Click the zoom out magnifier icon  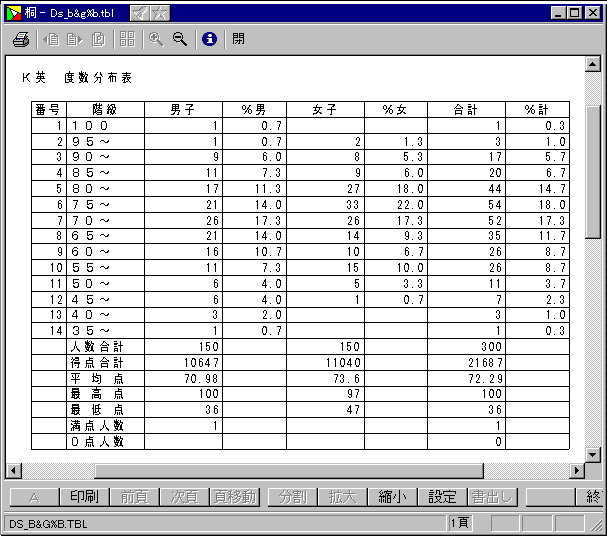(180, 40)
